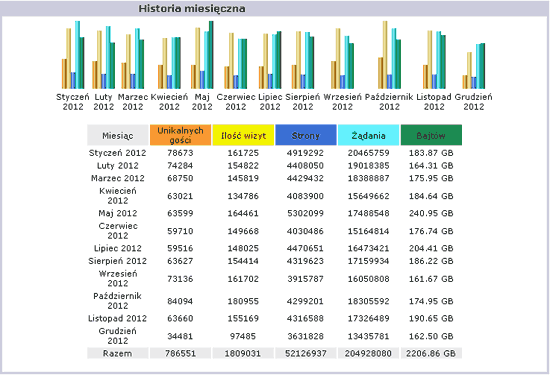The width and height of the screenshot is (550, 375).
Task: Select the green Bajtów header cell
Action: [431, 135]
